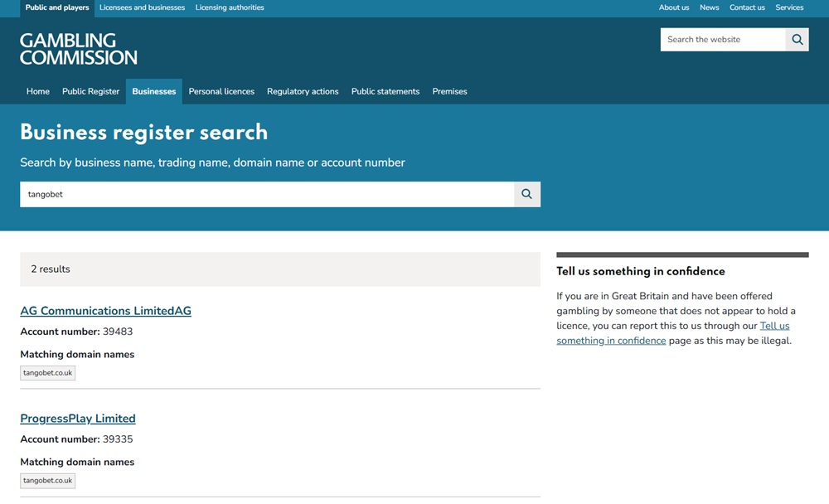Click tangobet.co.uk tag under ProgressPlay Limited
The image size is (829, 504).
[x=47, y=481]
